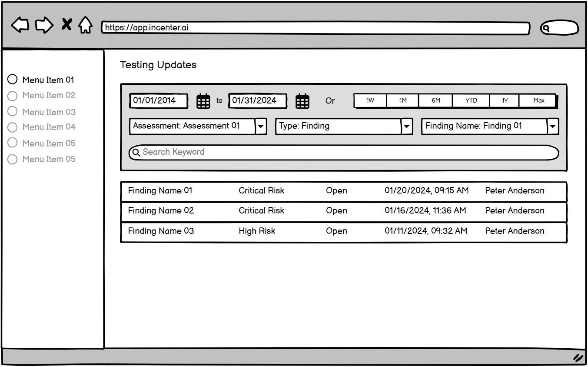Click Critical Risk in Finding Name 01 row
This screenshot has width=588, height=367.
pos(261,190)
